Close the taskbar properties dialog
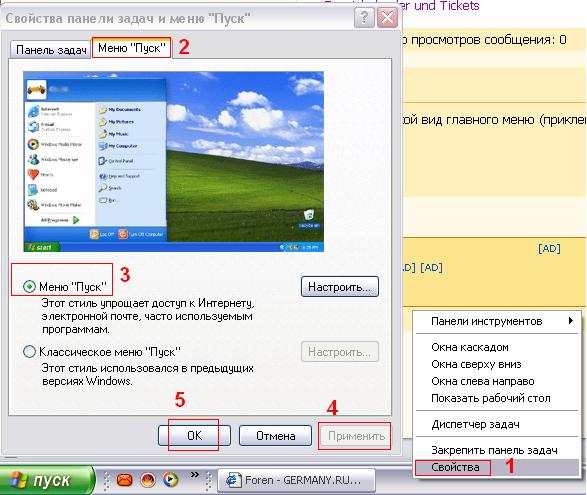This screenshot has height=495, width=587. click(x=387, y=18)
